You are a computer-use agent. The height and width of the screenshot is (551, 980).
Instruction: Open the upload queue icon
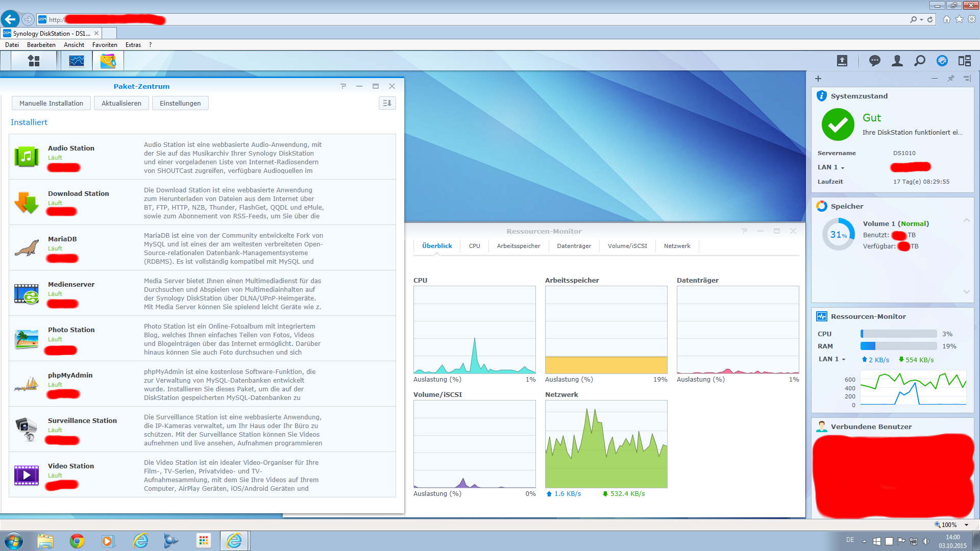(842, 61)
